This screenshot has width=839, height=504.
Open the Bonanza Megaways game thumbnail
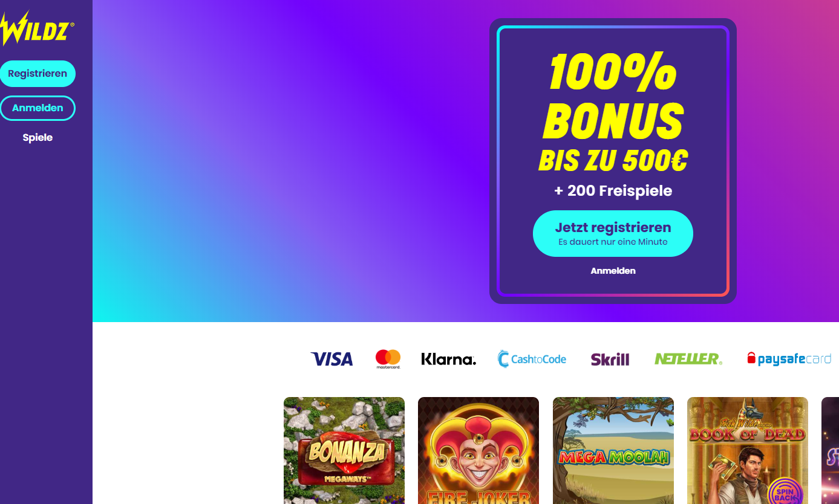(344, 450)
